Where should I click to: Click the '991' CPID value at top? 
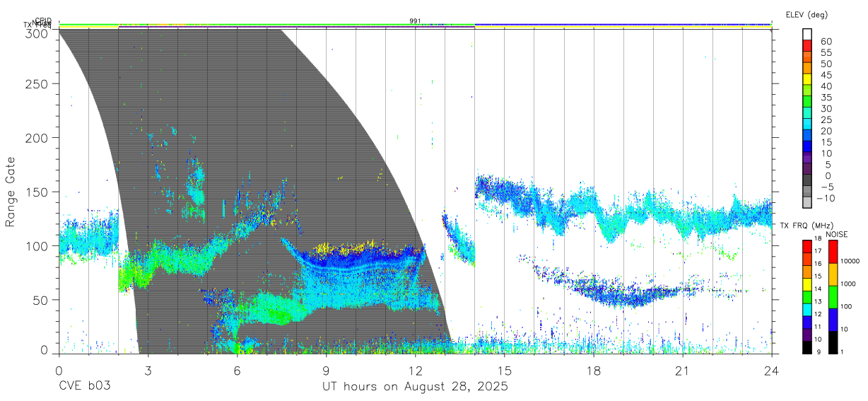(x=415, y=21)
